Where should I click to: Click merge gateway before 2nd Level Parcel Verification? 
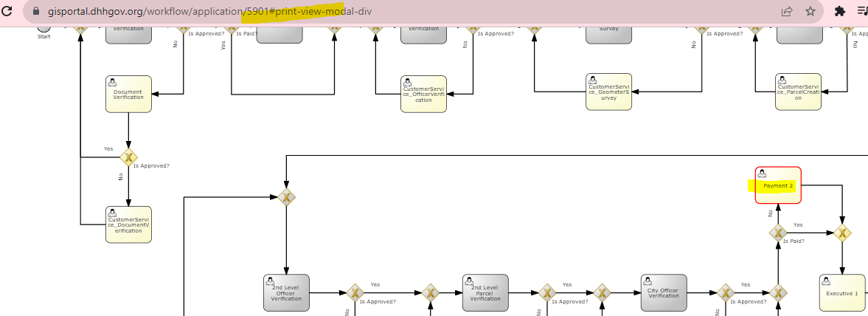(x=431, y=292)
